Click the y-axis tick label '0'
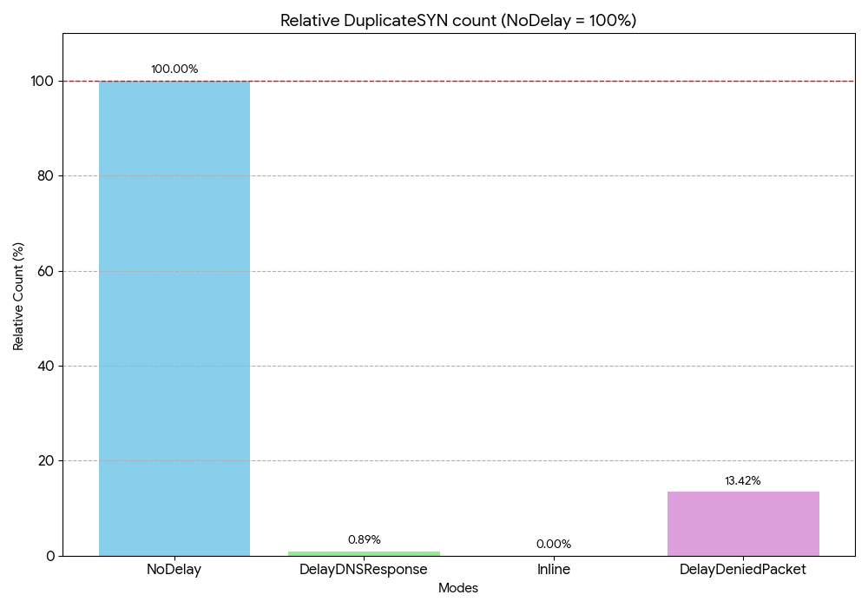Screen dimensions: 868x608 pos(51,556)
